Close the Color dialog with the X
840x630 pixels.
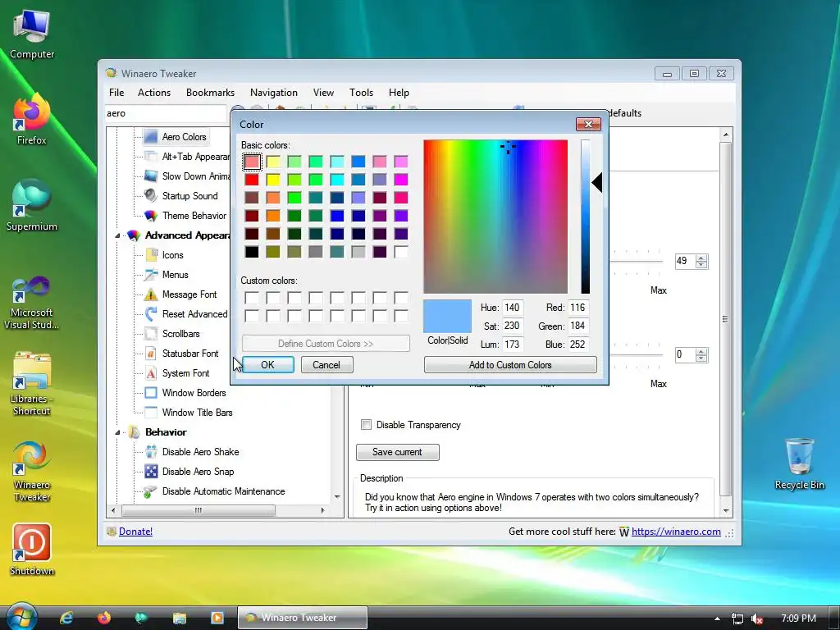pyautogui.click(x=588, y=125)
